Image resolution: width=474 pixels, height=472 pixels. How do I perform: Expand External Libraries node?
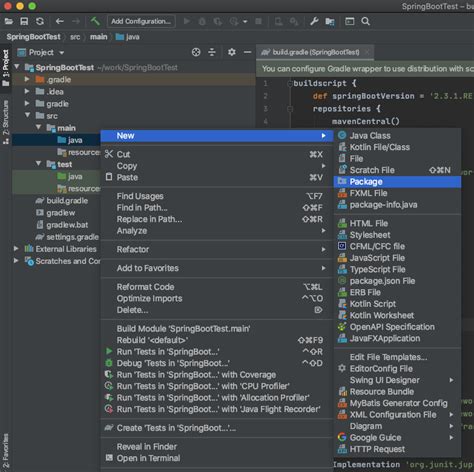click(x=16, y=249)
